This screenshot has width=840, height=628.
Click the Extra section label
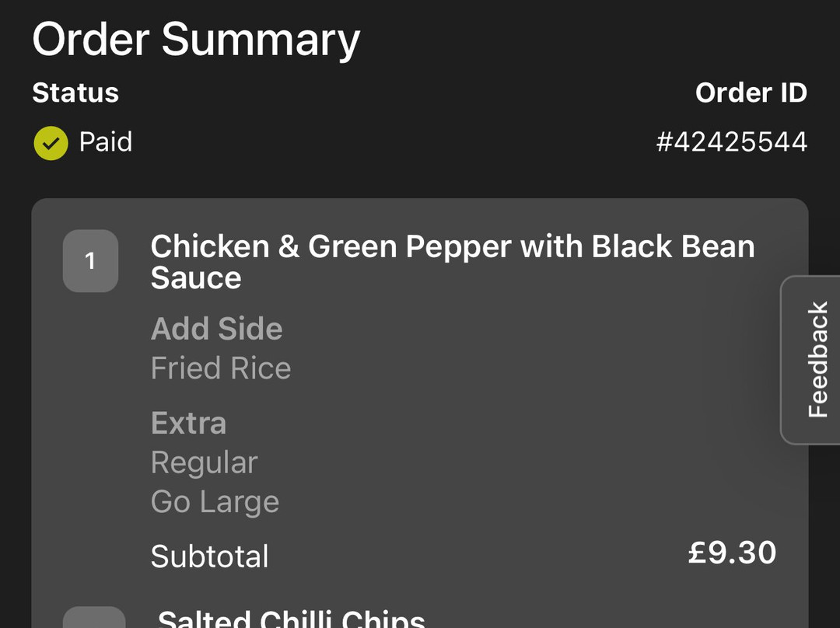click(188, 423)
